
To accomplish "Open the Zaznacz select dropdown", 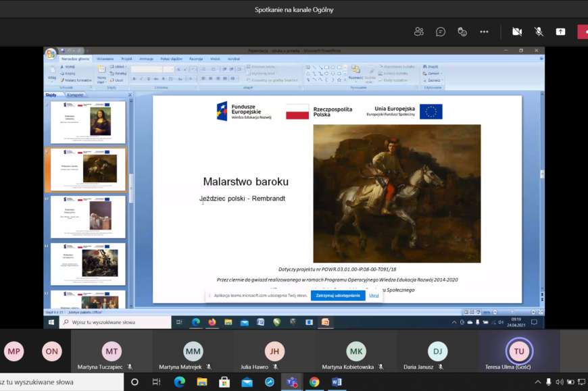I will tap(433, 80).
